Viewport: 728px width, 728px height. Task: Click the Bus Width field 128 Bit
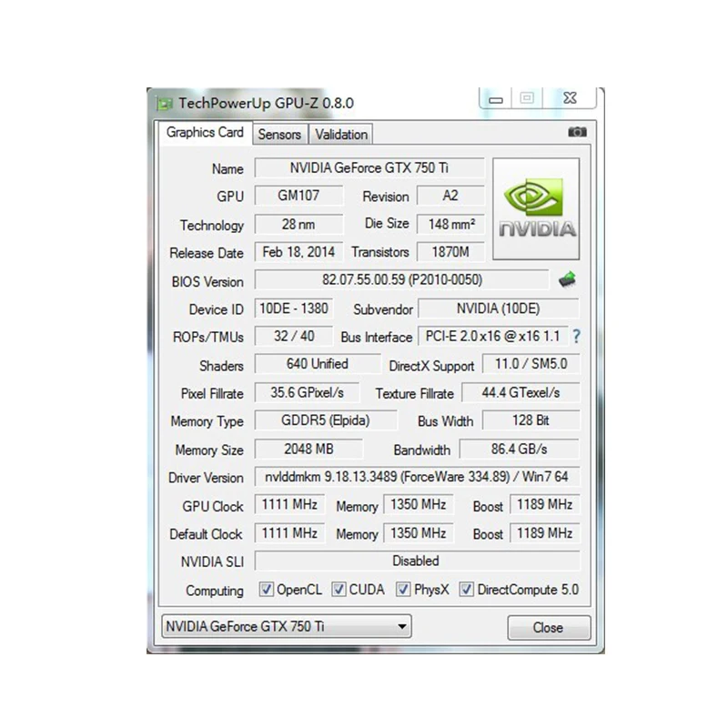tap(531, 420)
